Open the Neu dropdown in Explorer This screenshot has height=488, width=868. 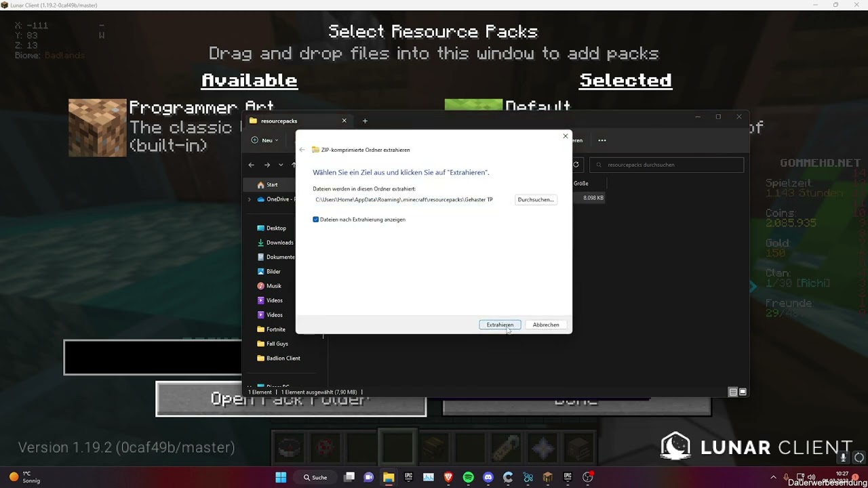tap(265, 140)
